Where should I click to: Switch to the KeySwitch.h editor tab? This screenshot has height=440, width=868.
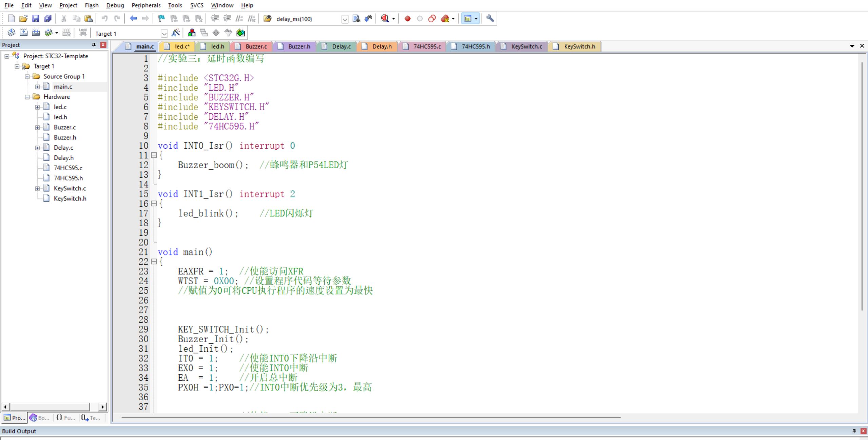[x=575, y=46]
